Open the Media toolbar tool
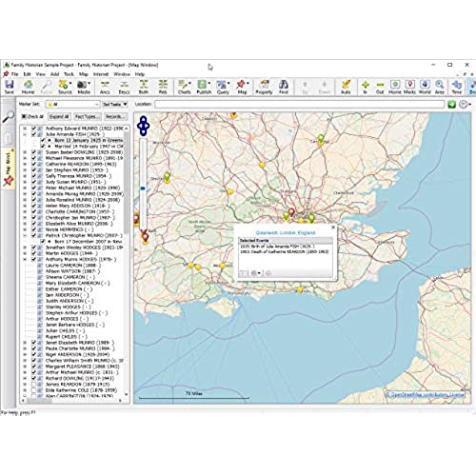The width and height of the screenshot is (476, 476). pos(84,87)
